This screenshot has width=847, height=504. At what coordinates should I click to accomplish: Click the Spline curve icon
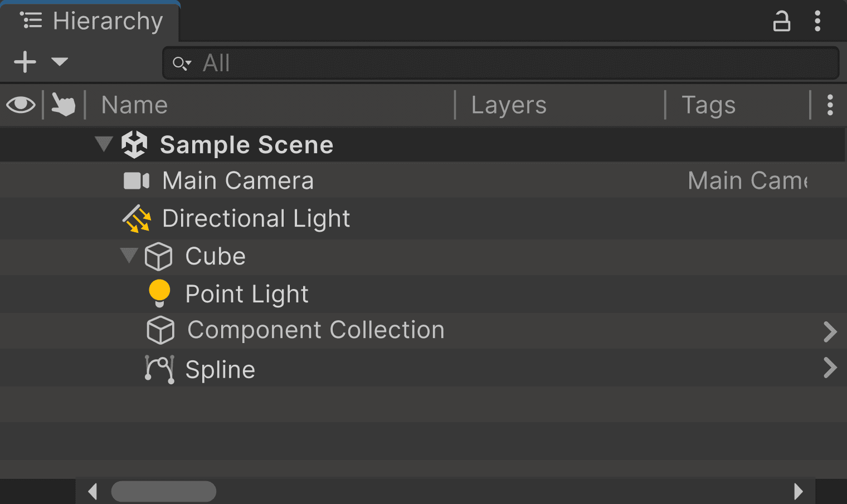159,369
